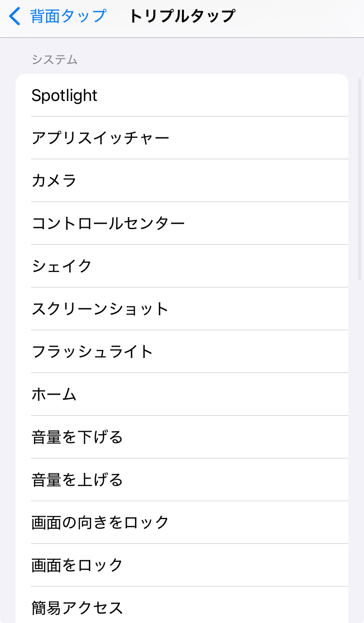Select ホーム option
Viewport: 364px width, 623px height.
pos(182,394)
